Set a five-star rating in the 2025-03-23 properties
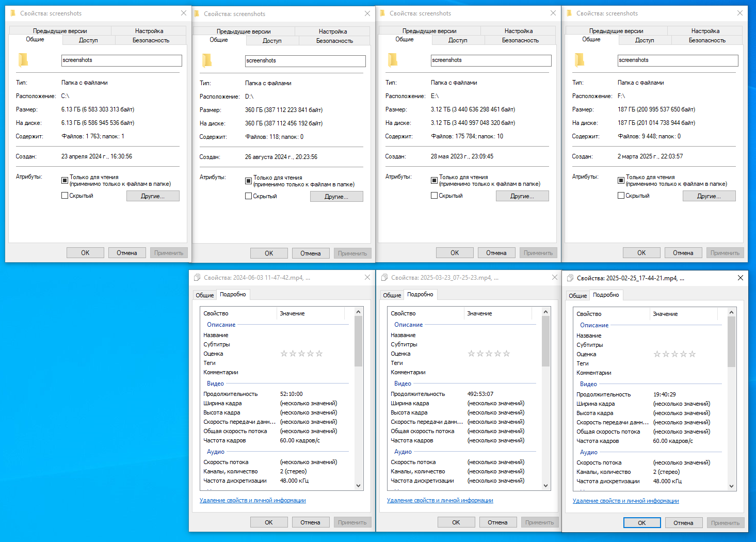756x542 pixels. pyautogui.click(x=507, y=354)
